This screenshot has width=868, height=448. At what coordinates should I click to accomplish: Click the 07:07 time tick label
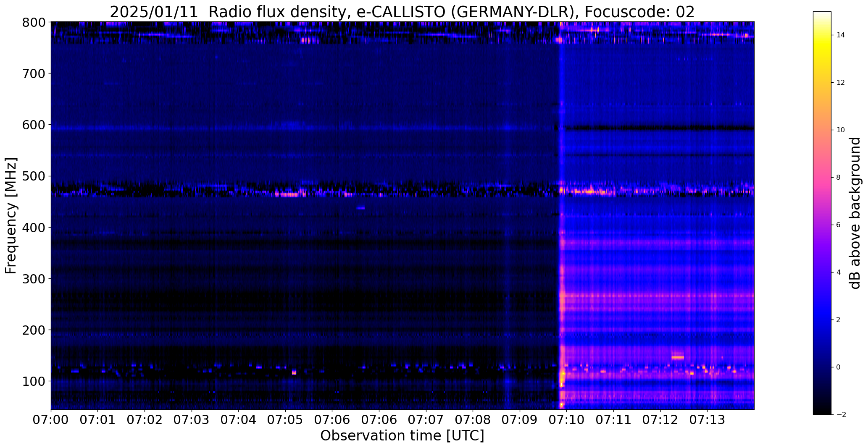point(426,420)
